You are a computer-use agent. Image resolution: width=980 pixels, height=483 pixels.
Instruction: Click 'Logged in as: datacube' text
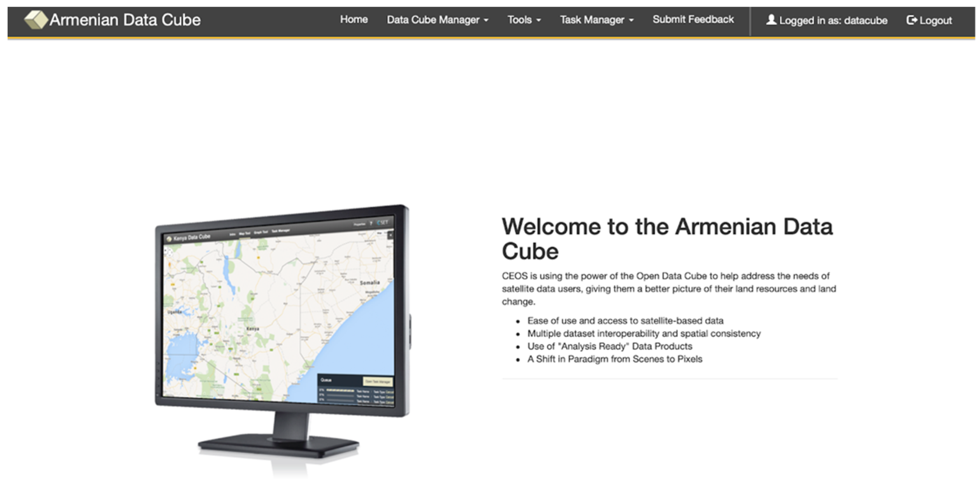coord(833,20)
